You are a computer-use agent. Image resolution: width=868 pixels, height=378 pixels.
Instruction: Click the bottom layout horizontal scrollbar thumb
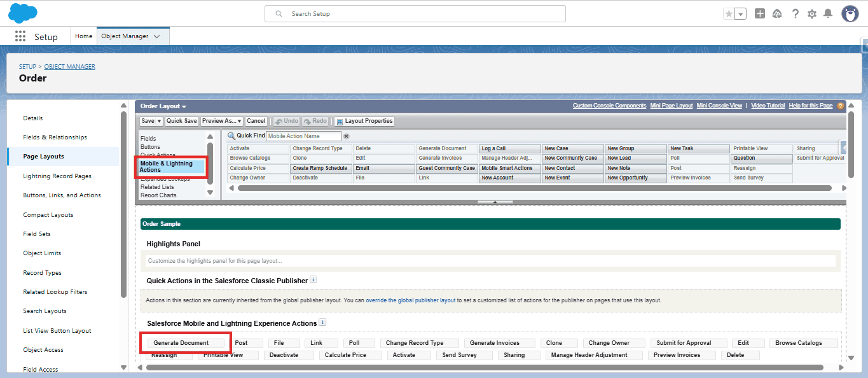tap(485, 367)
